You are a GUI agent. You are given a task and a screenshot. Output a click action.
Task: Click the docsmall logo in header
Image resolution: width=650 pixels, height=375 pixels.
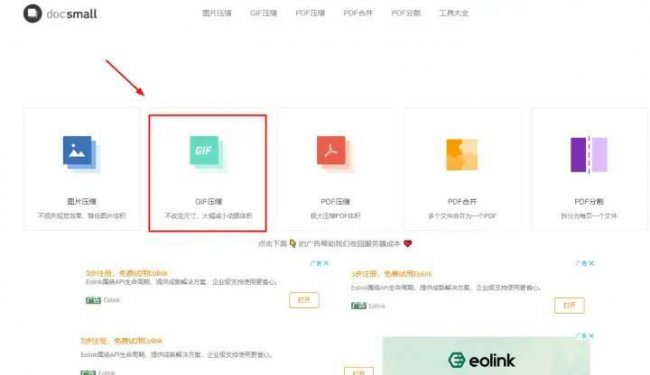[x=60, y=14]
